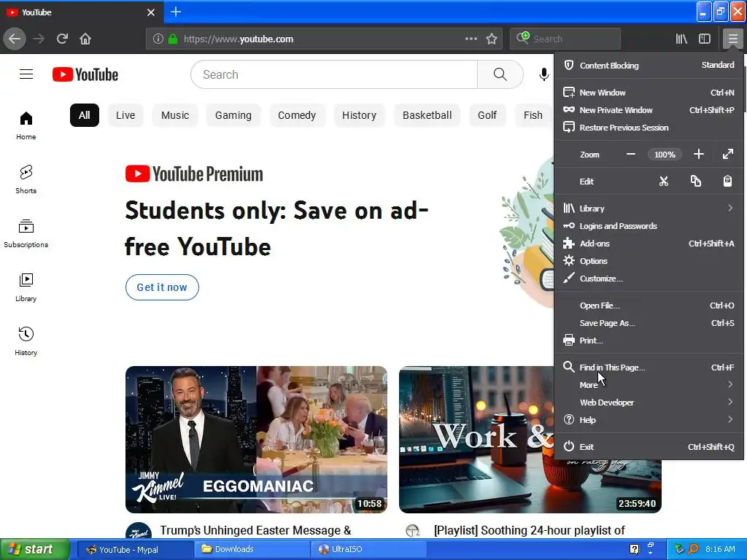Screen dimensions: 747x560
Task: Open Logins and Passwords
Action: [x=649, y=226]
